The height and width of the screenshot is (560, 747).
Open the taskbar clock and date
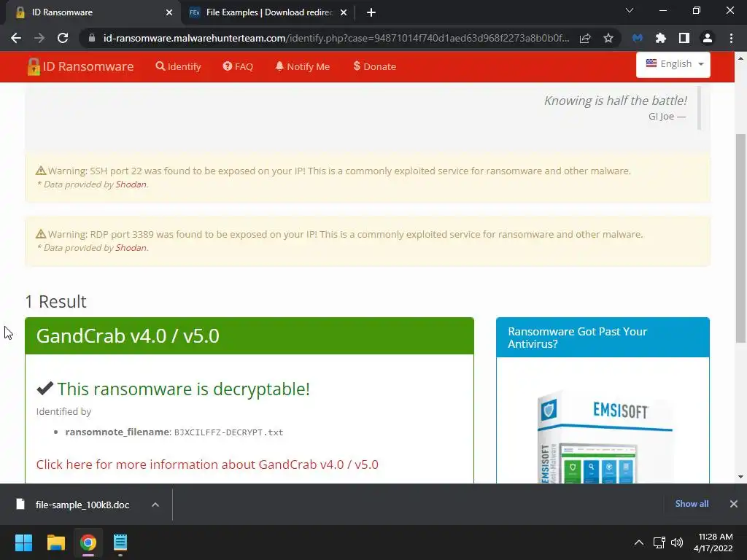[x=713, y=542]
